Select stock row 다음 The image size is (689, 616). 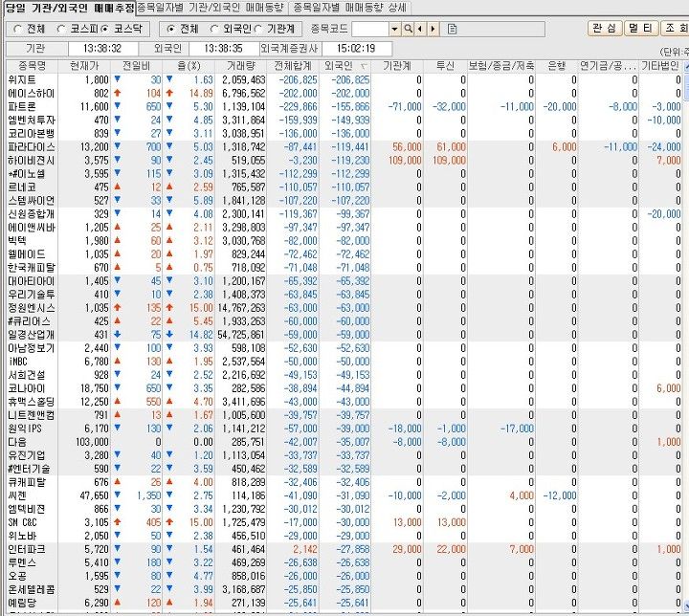coord(344,442)
